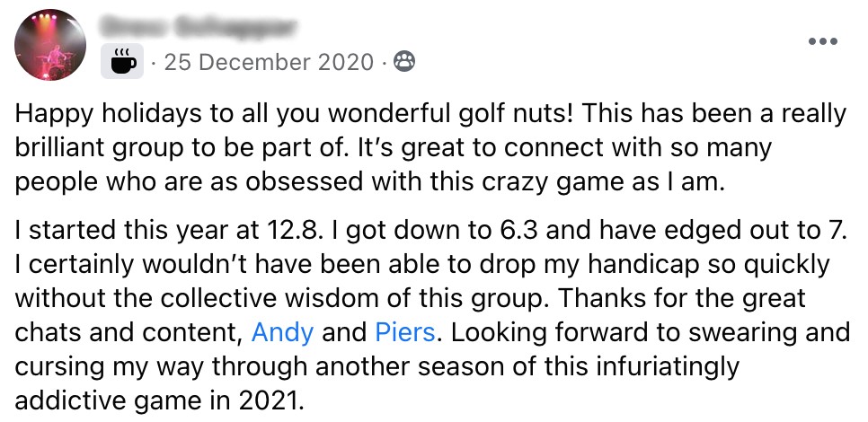
Task: Open the 25 December 2020 timestamp link
Action: coord(269,61)
